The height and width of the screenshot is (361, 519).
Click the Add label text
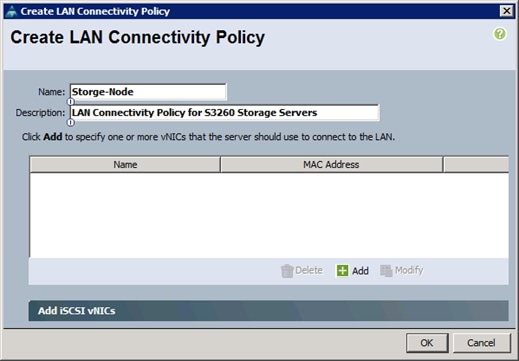(360, 271)
